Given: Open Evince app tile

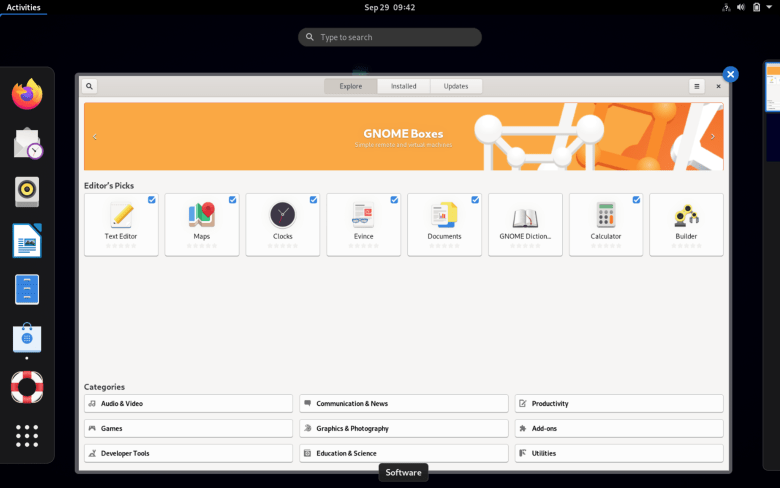Looking at the screenshot, I should click(x=363, y=225).
